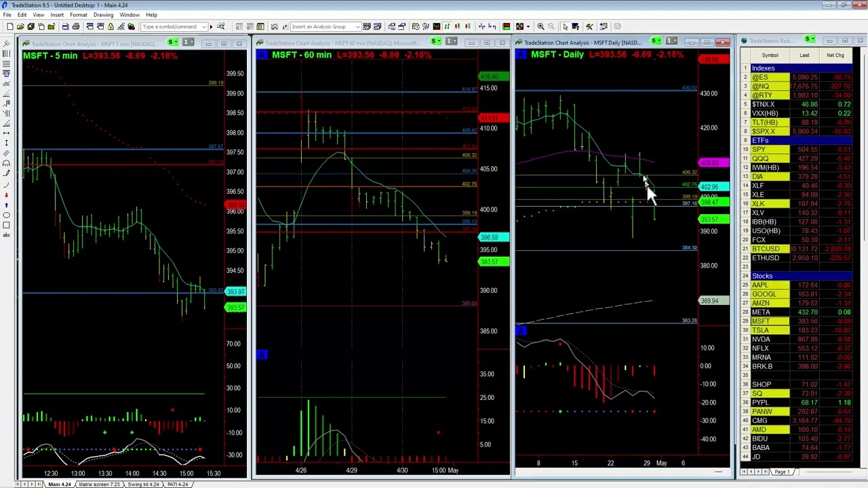Toggle the workspace lock icon
Viewport: 868px width, 488px height.
click(111, 26)
